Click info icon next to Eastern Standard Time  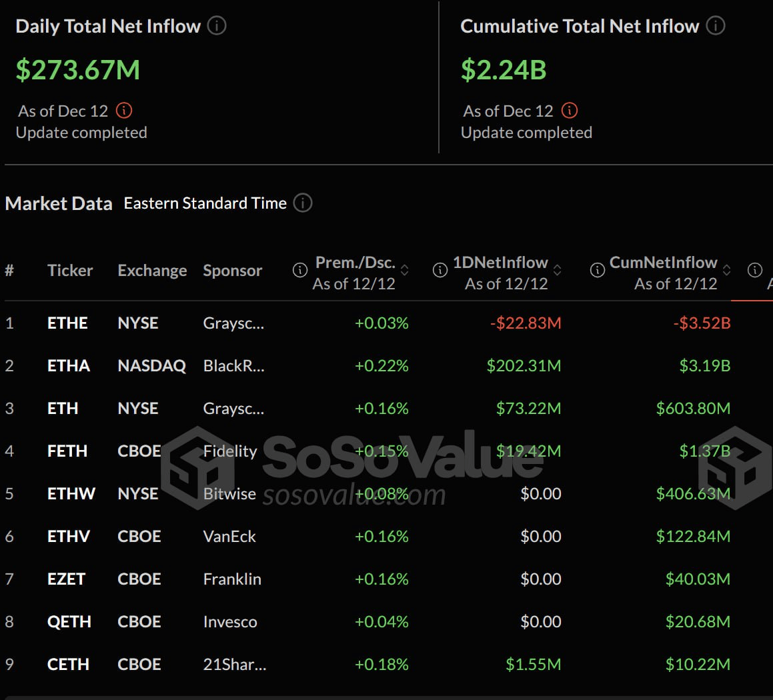coord(303,203)
